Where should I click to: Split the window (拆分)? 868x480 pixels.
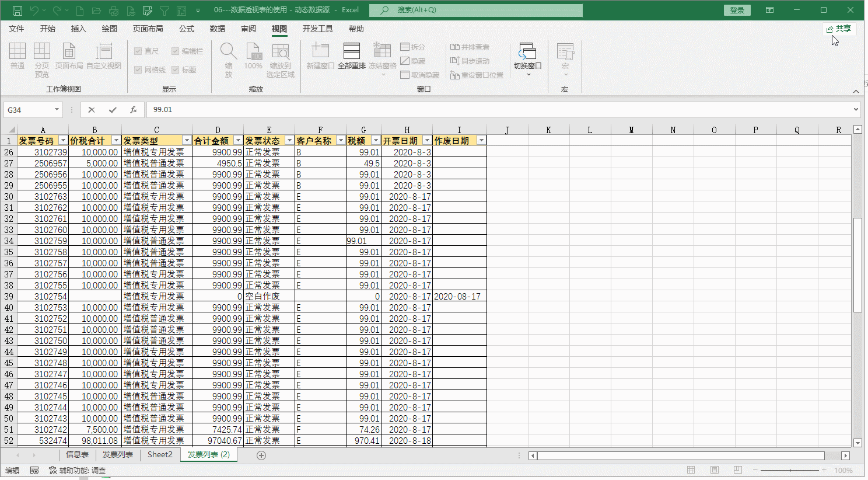(413, 47)
